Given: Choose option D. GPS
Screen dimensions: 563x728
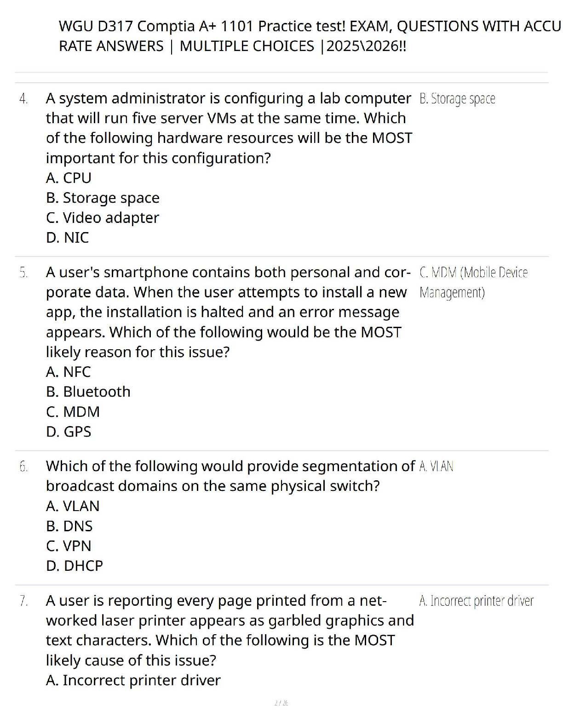Looking at the screenshot, I should click(x=69, y=432).
